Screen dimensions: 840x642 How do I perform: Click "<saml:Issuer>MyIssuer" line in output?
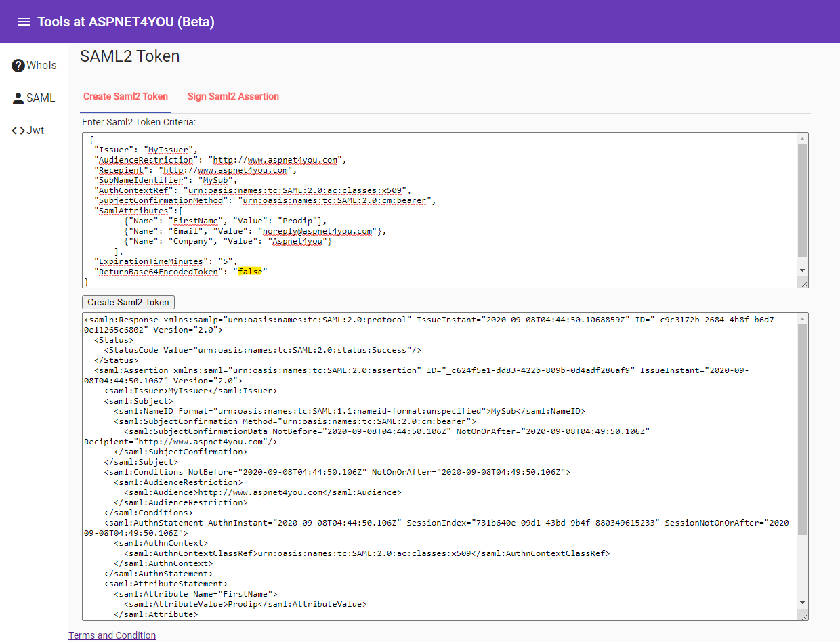(x=190, y=391)
